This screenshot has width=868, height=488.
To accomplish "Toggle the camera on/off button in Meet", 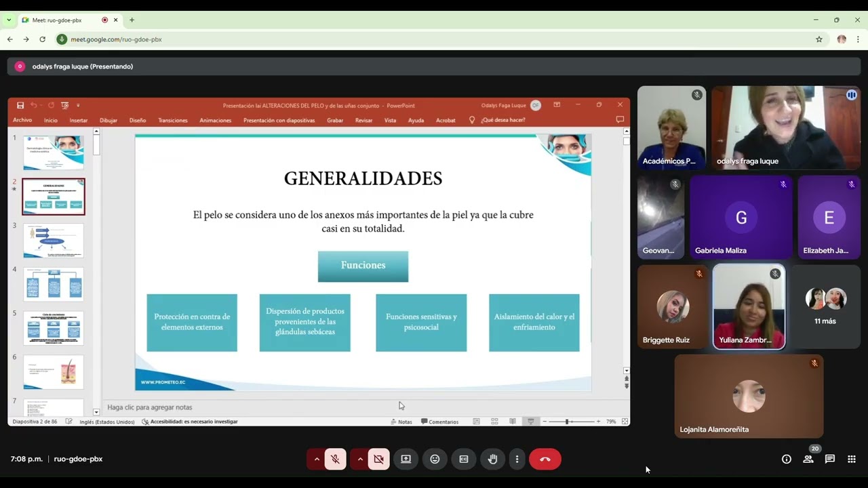I will tap(378, 459).
